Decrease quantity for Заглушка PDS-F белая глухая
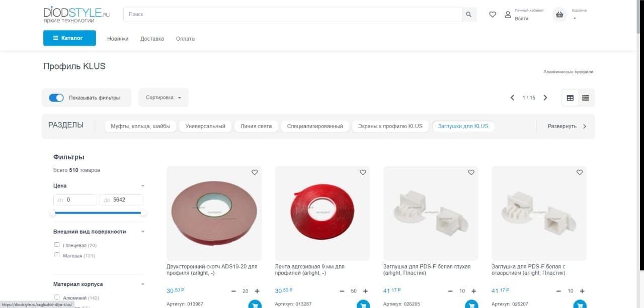This screenshot has width=644, height=308. coord(450,291)
